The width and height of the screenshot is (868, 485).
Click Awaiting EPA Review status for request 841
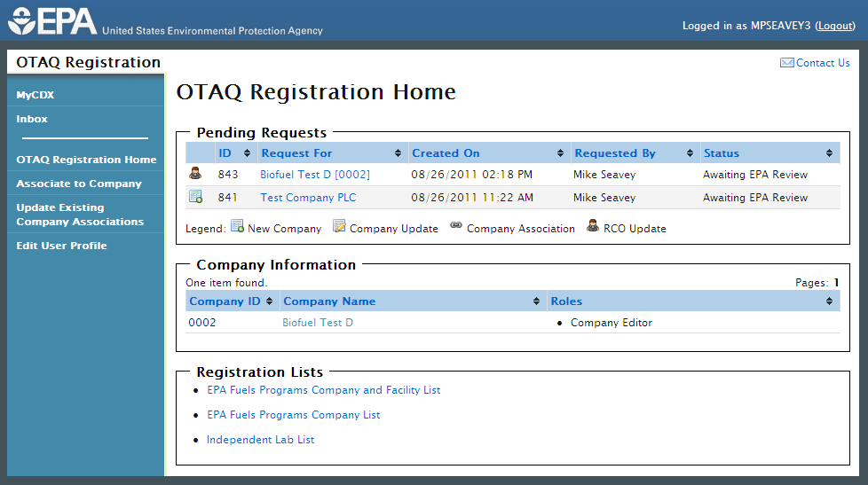click(x=755, y=198)
